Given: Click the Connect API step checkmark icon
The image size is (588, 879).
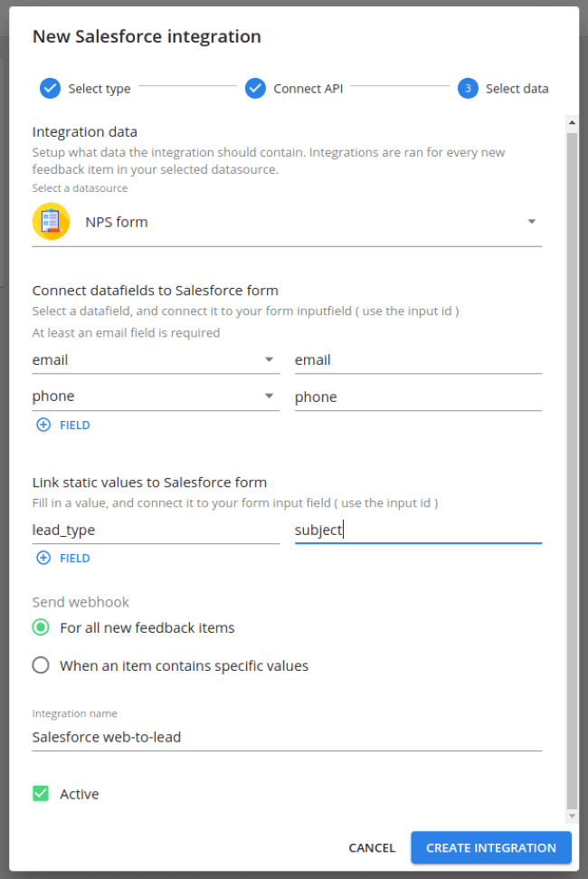Looking at the screenshot, I should pos(255,89).
